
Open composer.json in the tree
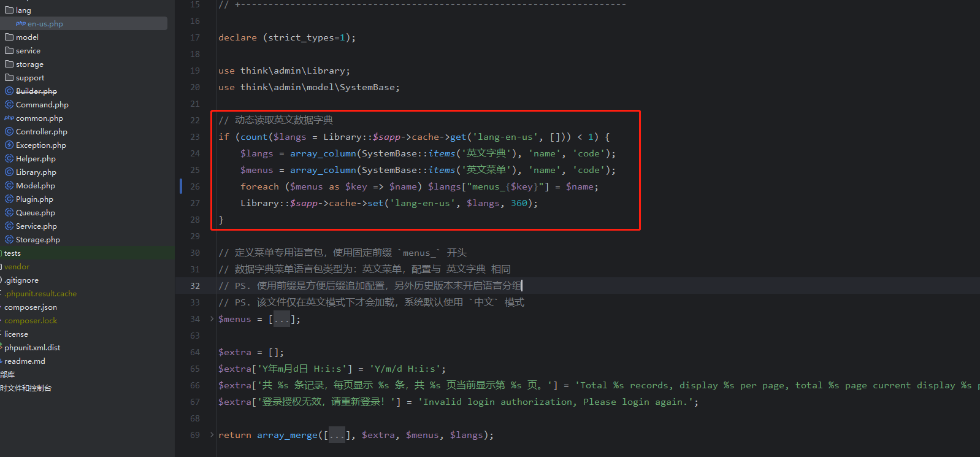(31, 307)
